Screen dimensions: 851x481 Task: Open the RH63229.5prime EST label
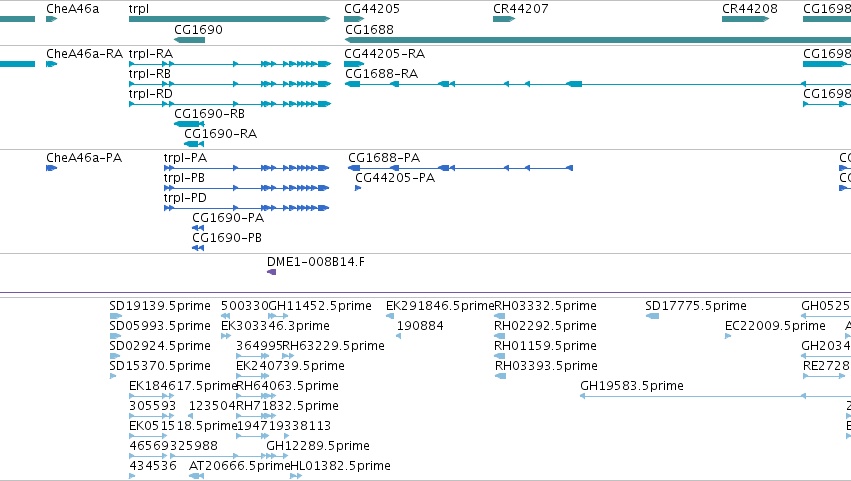[x=333, y=346]
